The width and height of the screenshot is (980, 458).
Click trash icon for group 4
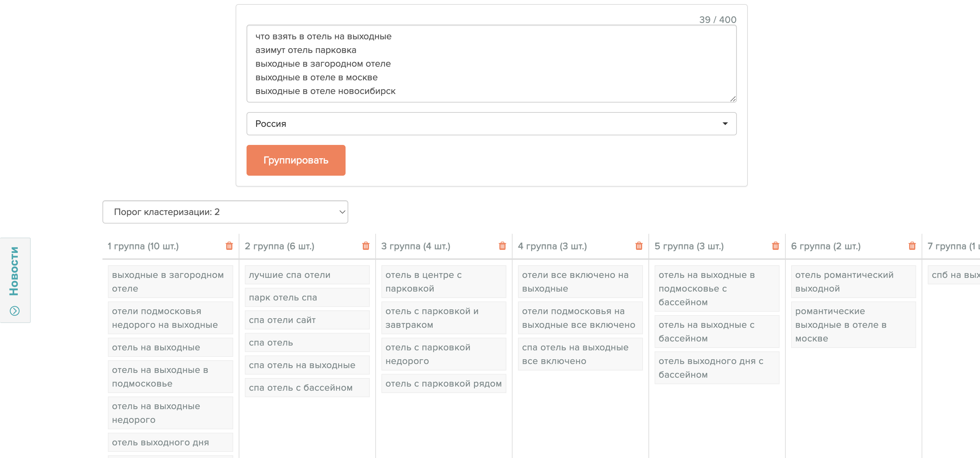point(639,246)
